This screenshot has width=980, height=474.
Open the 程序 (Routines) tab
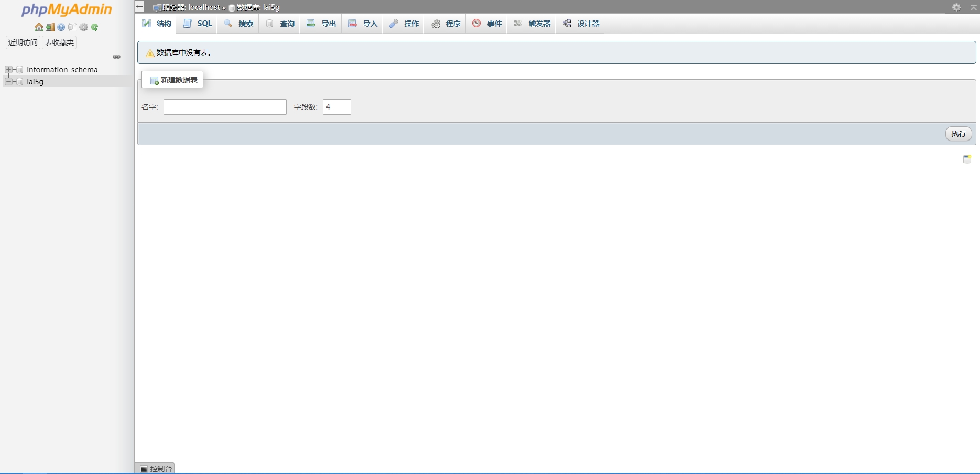(445, 24)
